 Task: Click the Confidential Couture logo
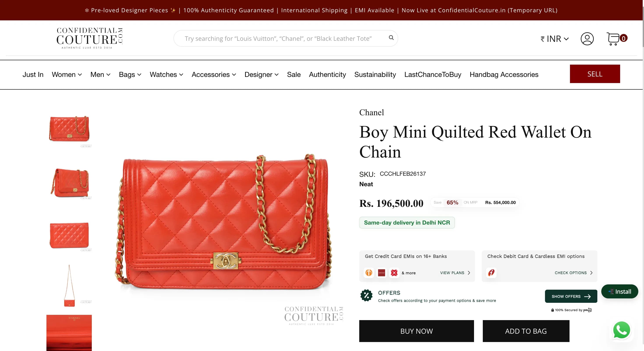pos(90,38)
